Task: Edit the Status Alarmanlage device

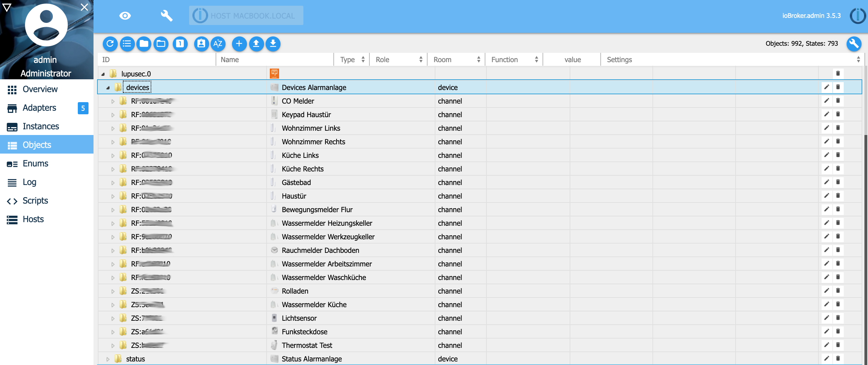Action: [x=827, y=358]
